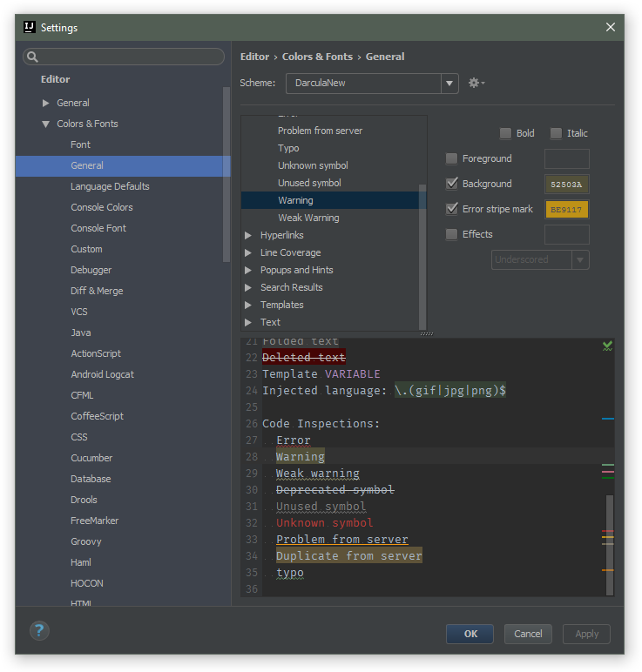
Task: Click the search magnifier icon
Action: coord(32,57)
